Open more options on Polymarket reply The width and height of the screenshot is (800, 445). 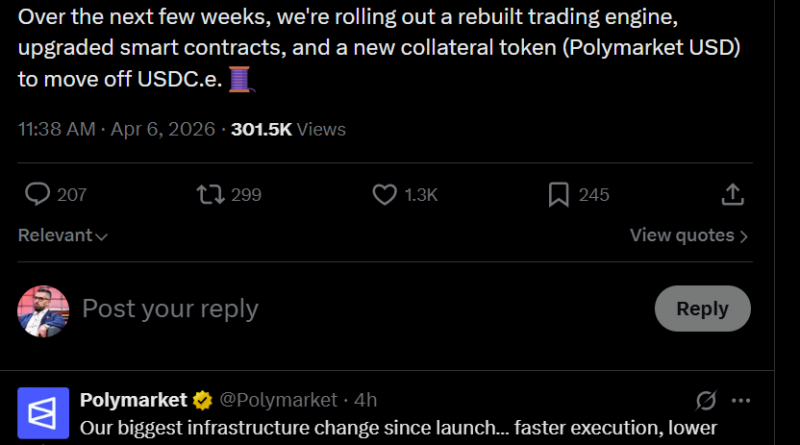(741, 401)
